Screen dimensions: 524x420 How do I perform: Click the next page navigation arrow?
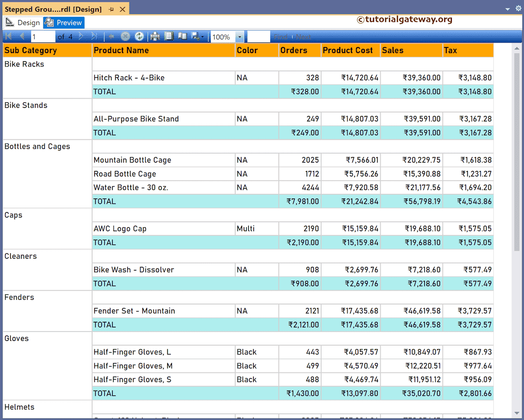point(80,36)
